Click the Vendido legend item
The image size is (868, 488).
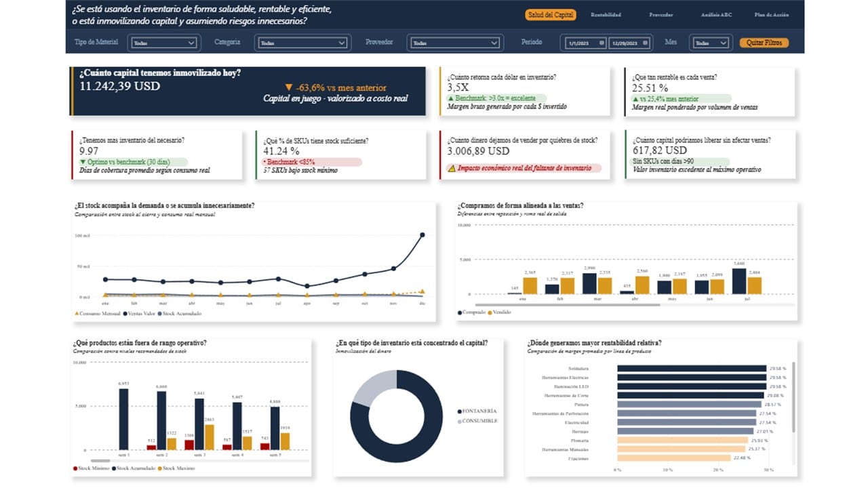pos(499,312)
